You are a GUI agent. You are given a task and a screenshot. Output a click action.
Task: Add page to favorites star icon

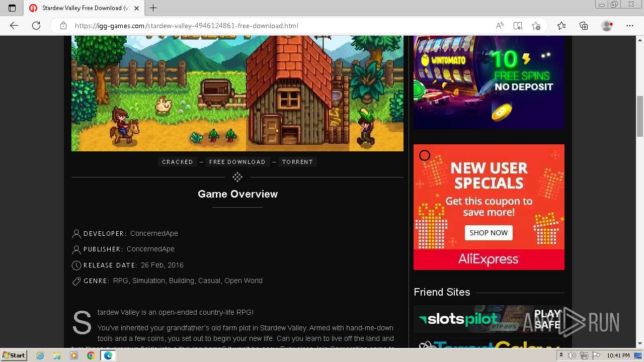[x=536, y=26]
